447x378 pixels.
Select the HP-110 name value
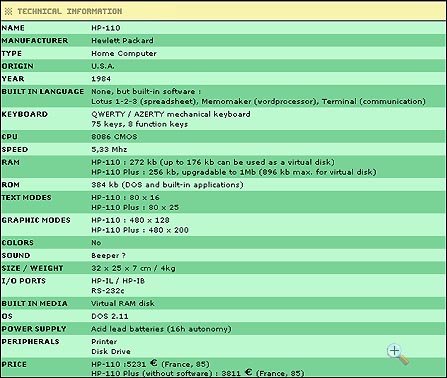[106, 28]
